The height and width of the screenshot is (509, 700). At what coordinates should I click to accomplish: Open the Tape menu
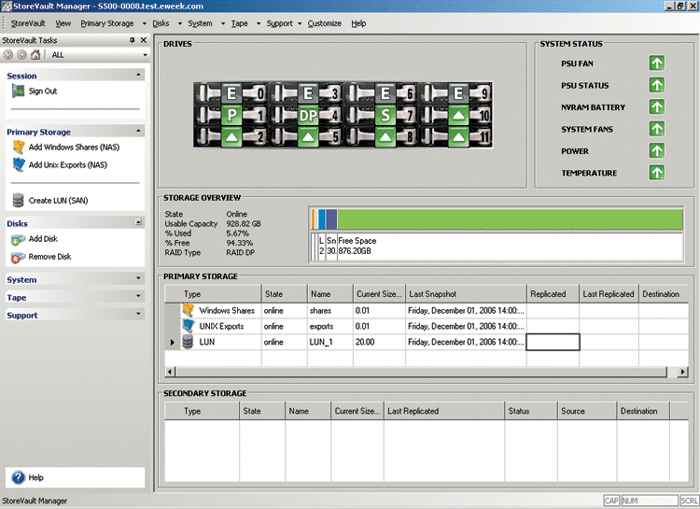[239, 23]
